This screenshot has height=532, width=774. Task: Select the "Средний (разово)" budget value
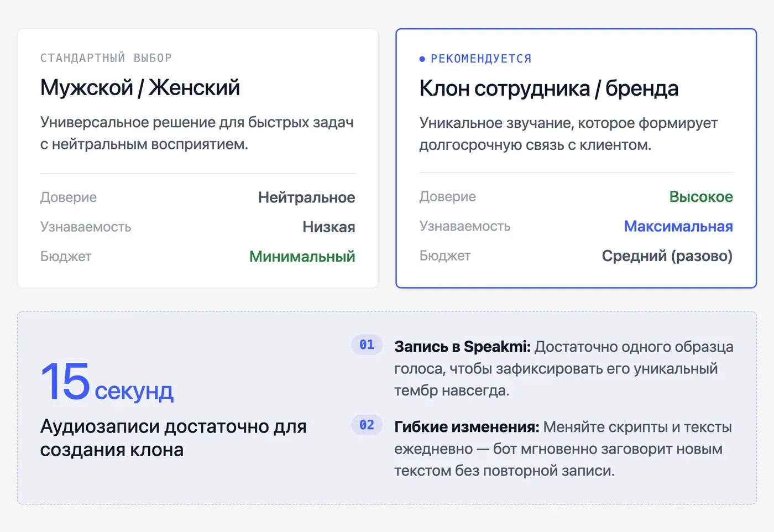[667, 256]
